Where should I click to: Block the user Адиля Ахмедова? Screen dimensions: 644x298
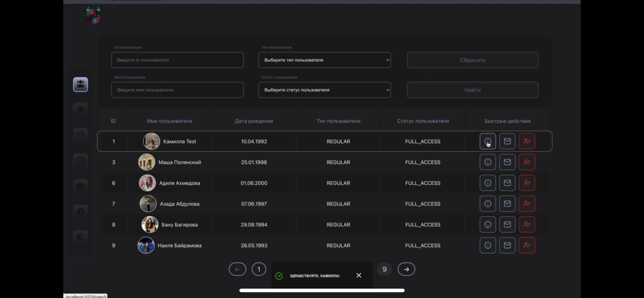[527, 183]
